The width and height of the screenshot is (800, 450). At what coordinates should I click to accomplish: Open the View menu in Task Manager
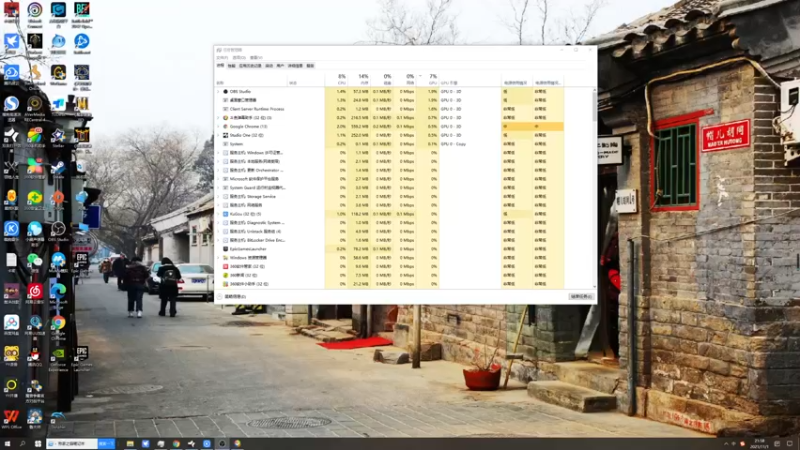[x=256, y=58]
